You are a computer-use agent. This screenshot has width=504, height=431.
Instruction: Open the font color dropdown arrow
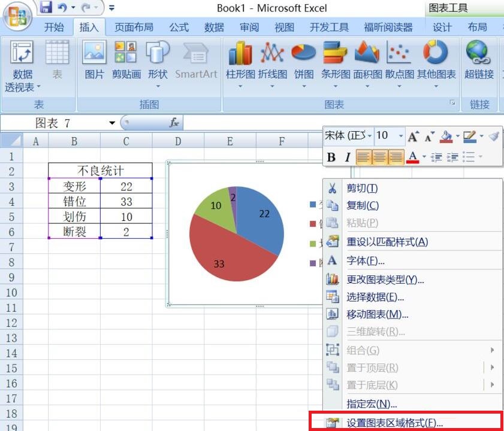pos(424,157)
